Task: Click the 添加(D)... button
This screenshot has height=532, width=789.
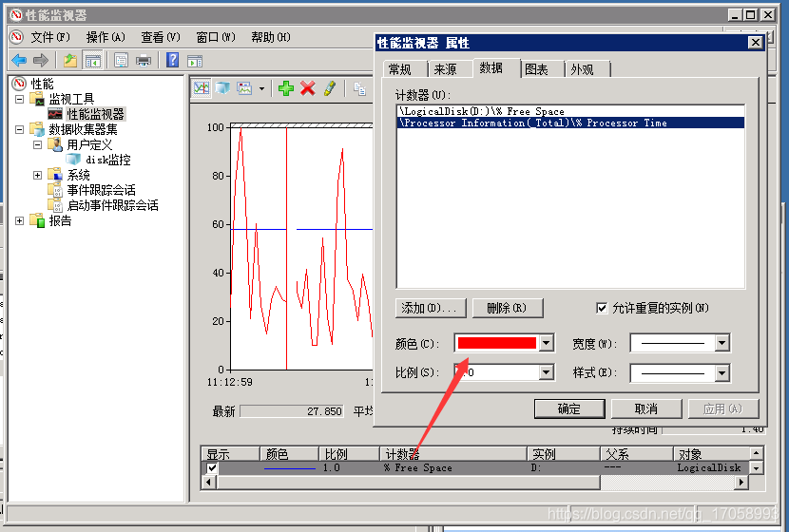Action: (431, 308)
